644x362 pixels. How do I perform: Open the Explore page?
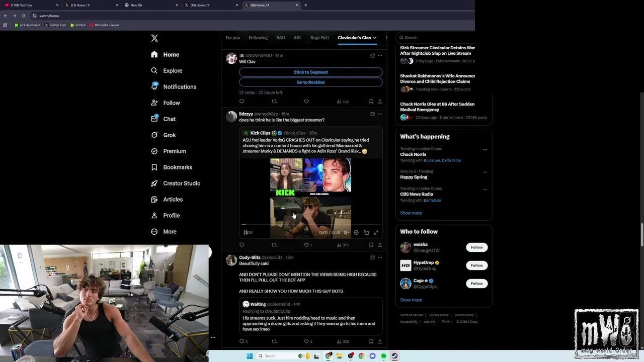click(167, 70)
